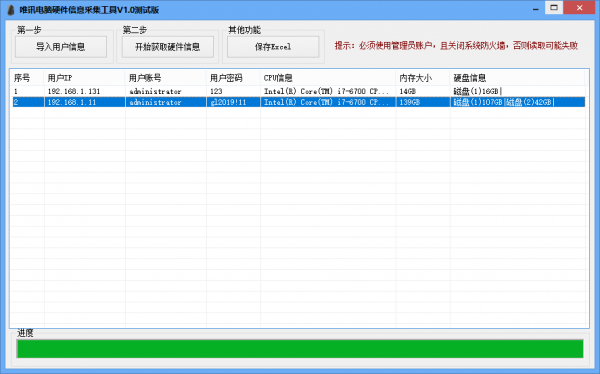Minimize the window
Viewport: 600px width, 374px height.
[x=535, y=8]
